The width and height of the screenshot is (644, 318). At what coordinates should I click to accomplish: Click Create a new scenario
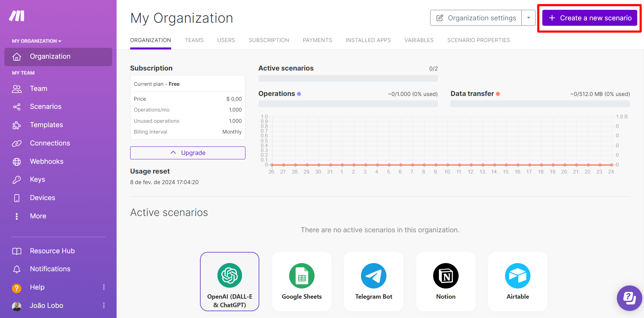pyautogui.click(x=590, y=18)
